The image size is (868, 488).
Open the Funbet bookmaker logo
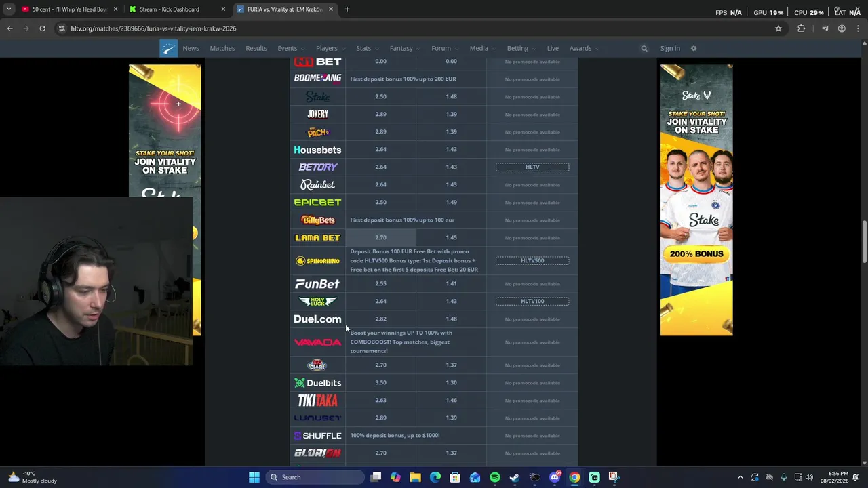click(317, 284)
